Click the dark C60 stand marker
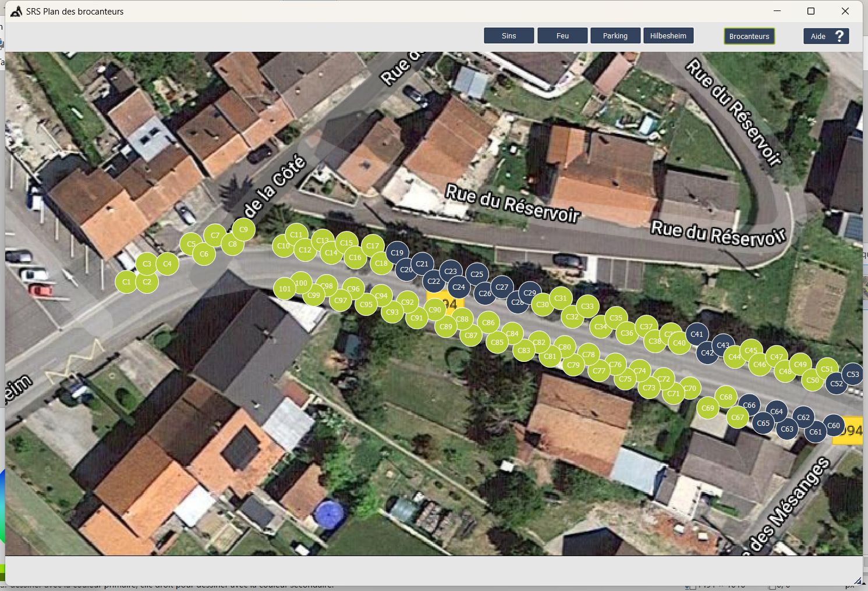The height and width of the screenshot is (591, 868). click(834, 425)
